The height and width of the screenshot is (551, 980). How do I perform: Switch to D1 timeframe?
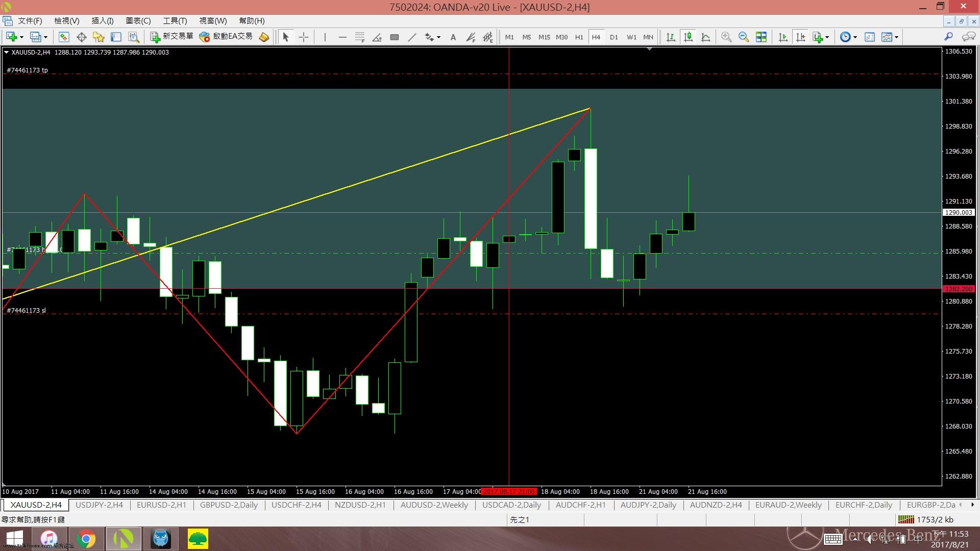(614, 37)
